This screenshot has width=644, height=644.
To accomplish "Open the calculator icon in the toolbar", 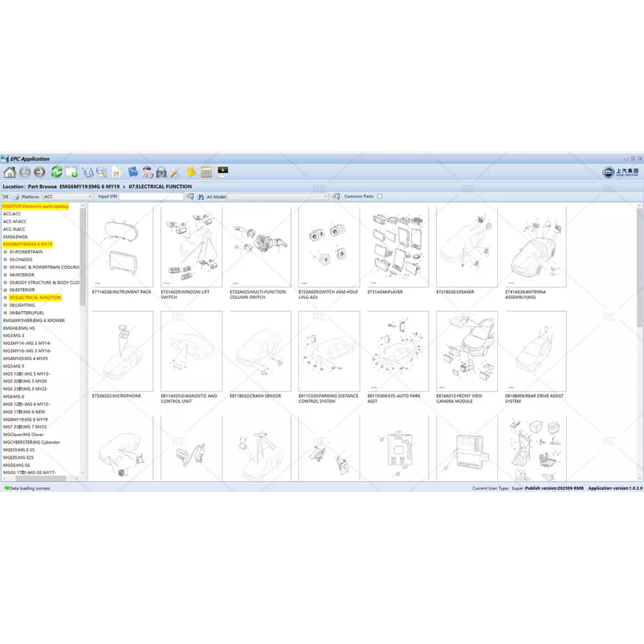I will point(207,172).
